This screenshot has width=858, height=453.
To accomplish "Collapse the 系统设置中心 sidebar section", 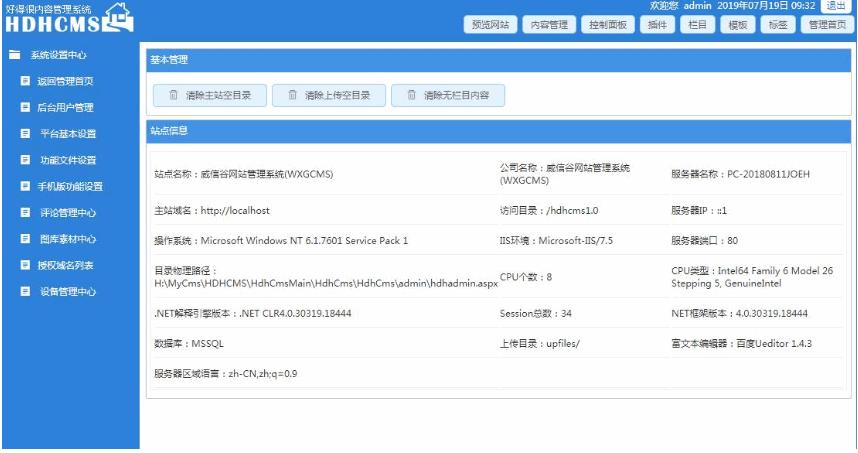I will pos(59,55).
